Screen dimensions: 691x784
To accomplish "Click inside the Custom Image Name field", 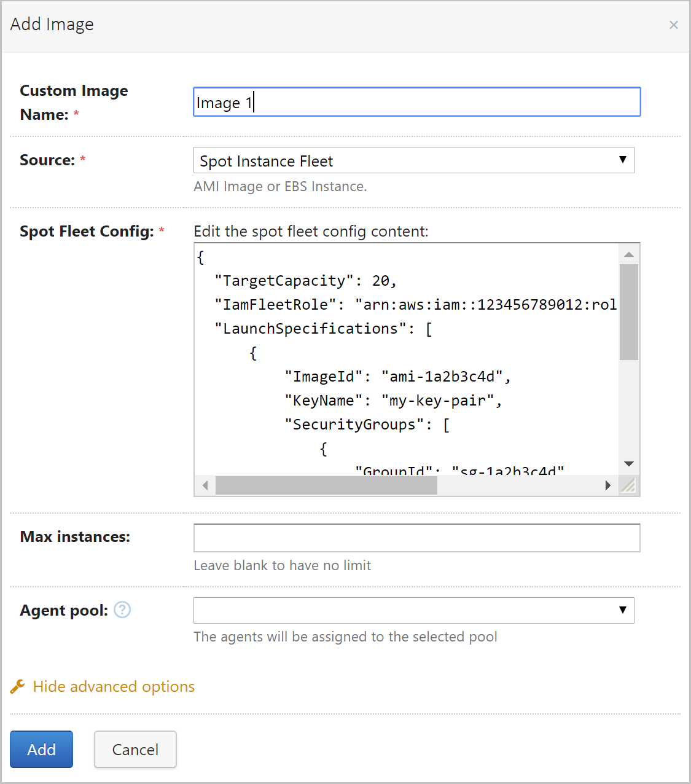I will click(416, 102).
